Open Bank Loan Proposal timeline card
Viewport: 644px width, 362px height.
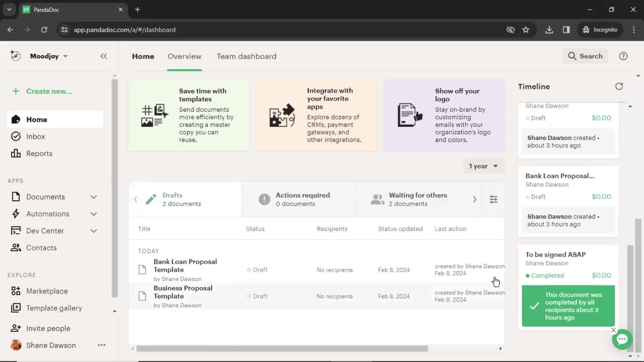[x=568, y=202]
